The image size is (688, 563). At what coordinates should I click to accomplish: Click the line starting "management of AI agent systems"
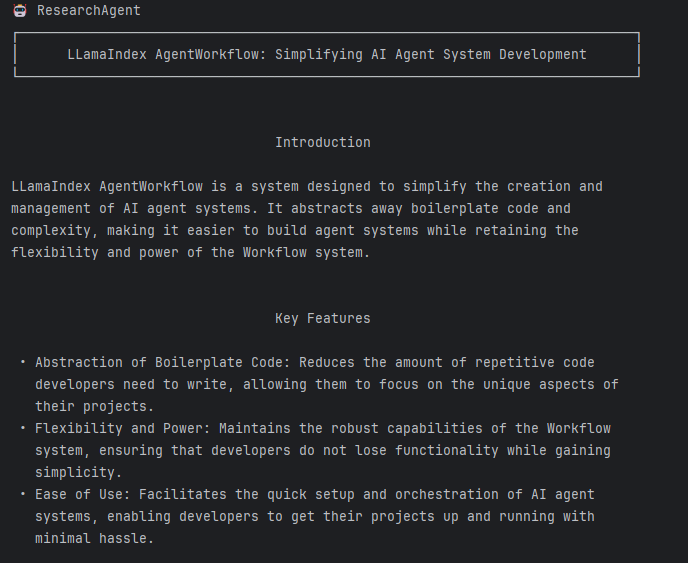click(291, 208)
